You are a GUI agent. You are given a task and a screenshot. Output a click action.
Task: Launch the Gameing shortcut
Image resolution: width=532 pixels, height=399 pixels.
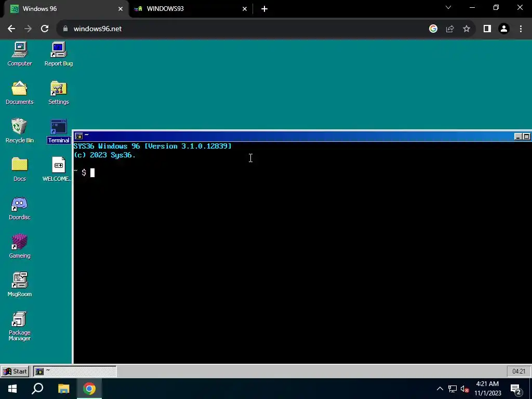coord(20,246)
